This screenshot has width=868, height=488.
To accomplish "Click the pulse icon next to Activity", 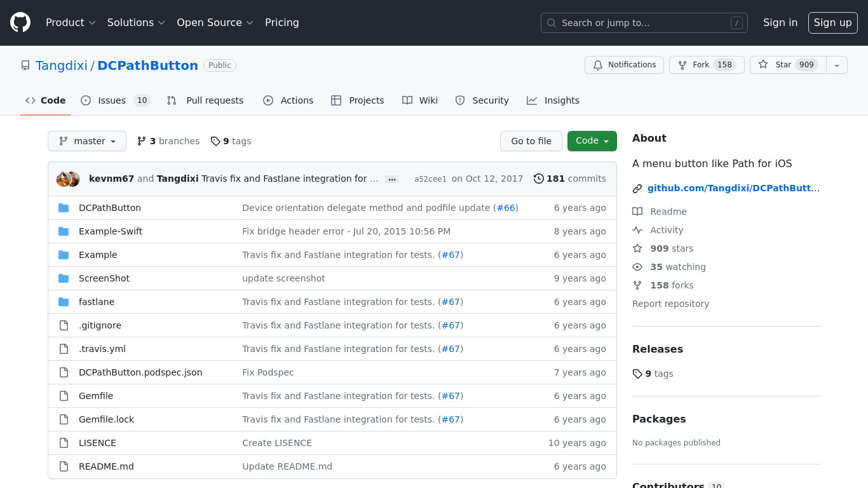I will click(637, 230).
